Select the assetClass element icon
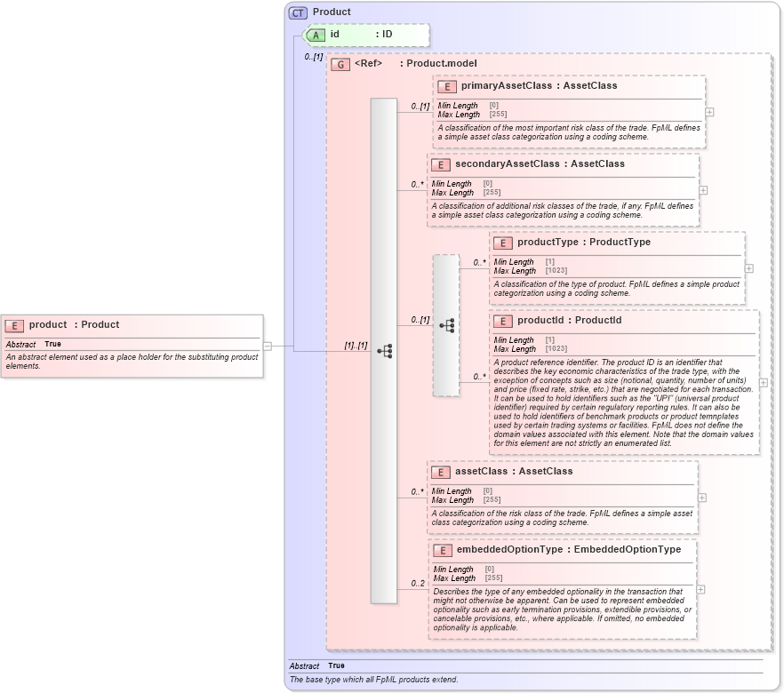 [439, 472]
